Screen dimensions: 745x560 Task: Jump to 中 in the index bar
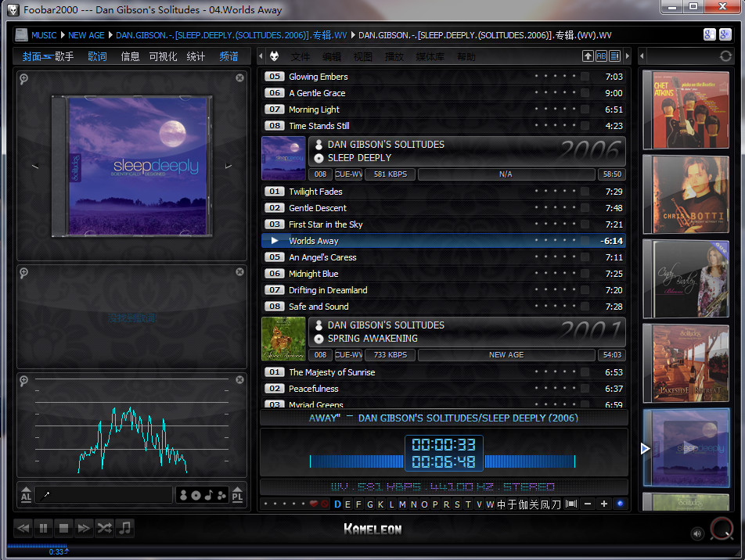(x=502, y=504)
